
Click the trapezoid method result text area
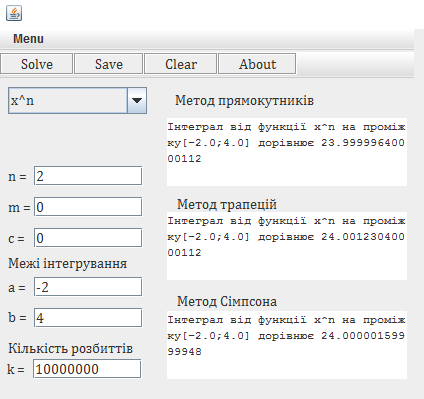(x=287, y=246)
